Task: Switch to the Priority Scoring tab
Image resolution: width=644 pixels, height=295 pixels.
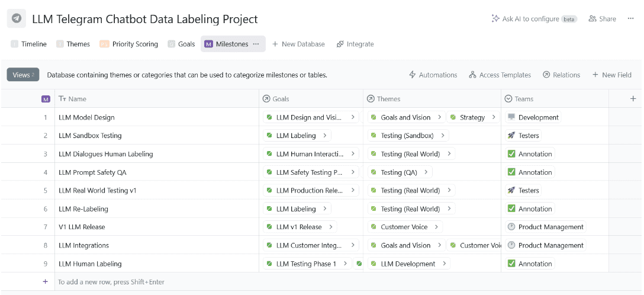Action: pyautogui.click(x=129, y=44)
